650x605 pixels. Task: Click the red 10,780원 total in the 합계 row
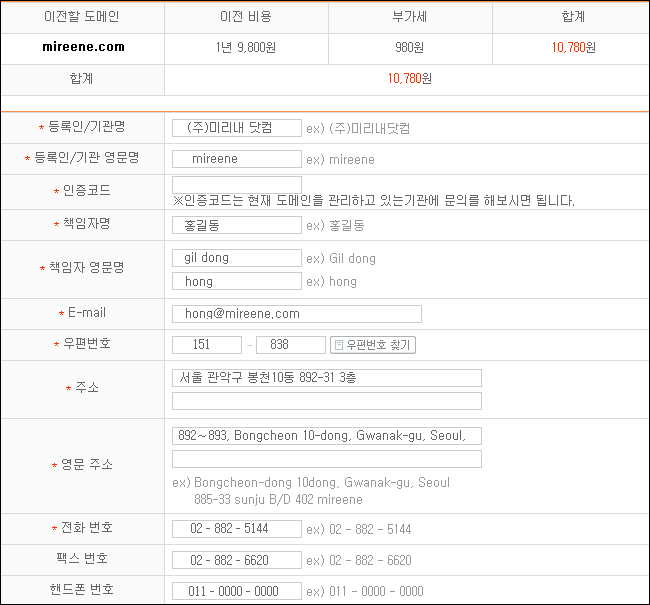coord(410,78)
